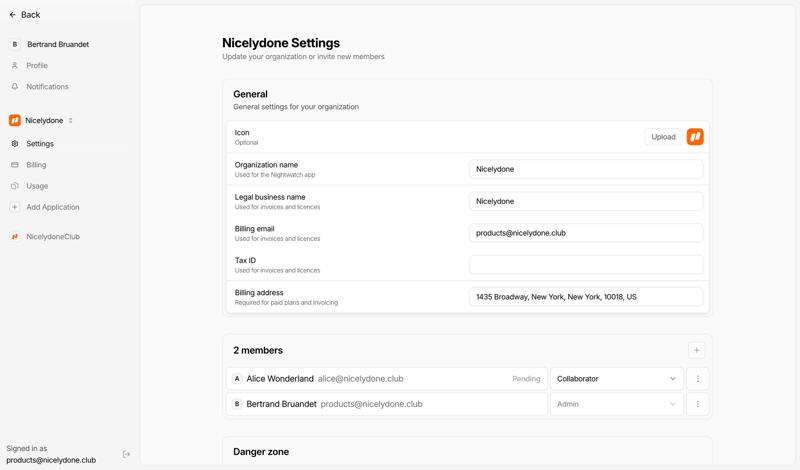
Task: Click the orange Nicelydone organization logo in sidebar
Action: 15,120
